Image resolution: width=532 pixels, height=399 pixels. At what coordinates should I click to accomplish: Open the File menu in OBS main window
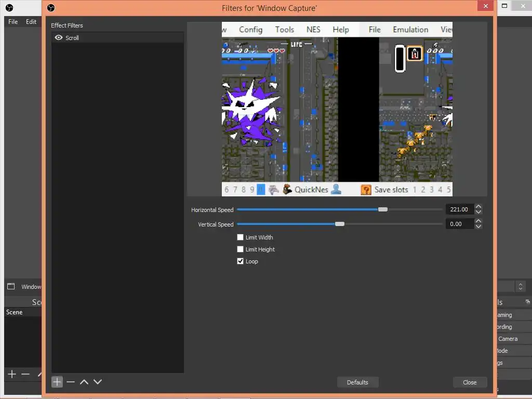click(x=13, y=22)
